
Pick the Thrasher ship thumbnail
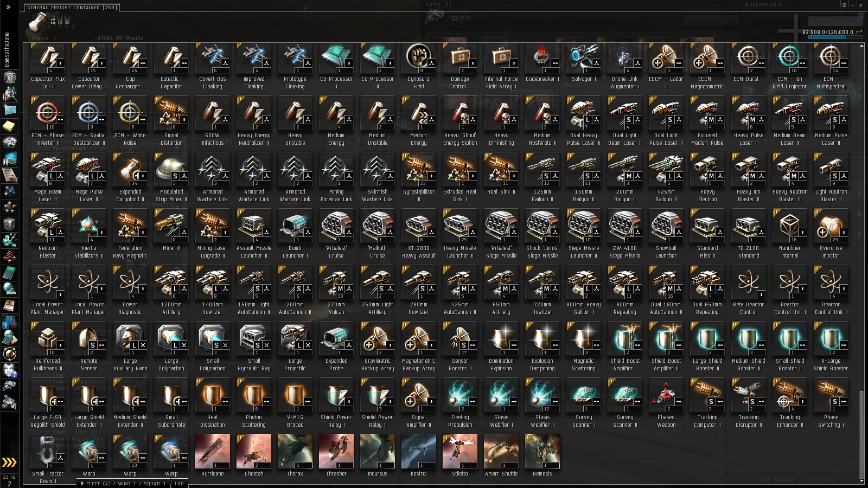pyautogui.click(x=336, y=451)
